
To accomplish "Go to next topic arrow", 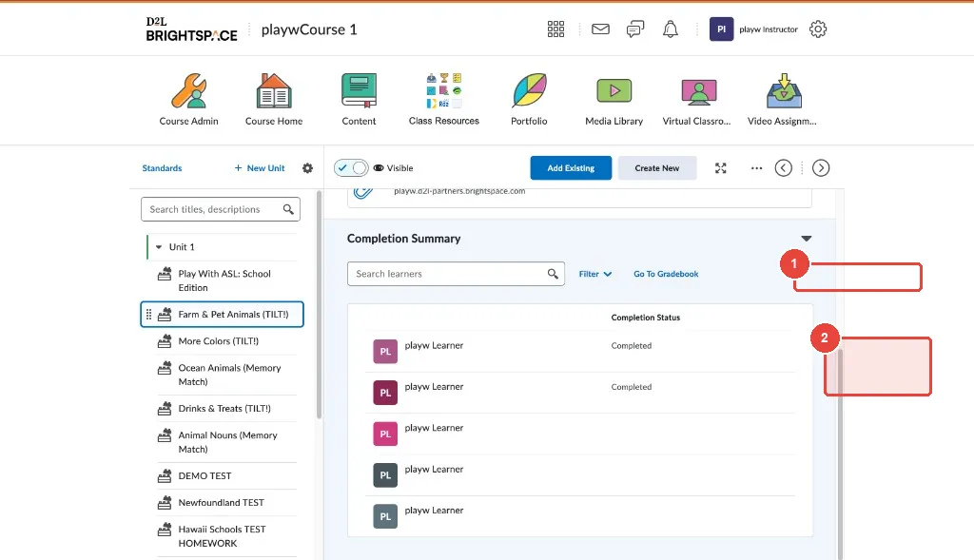I will click(821, 168).
